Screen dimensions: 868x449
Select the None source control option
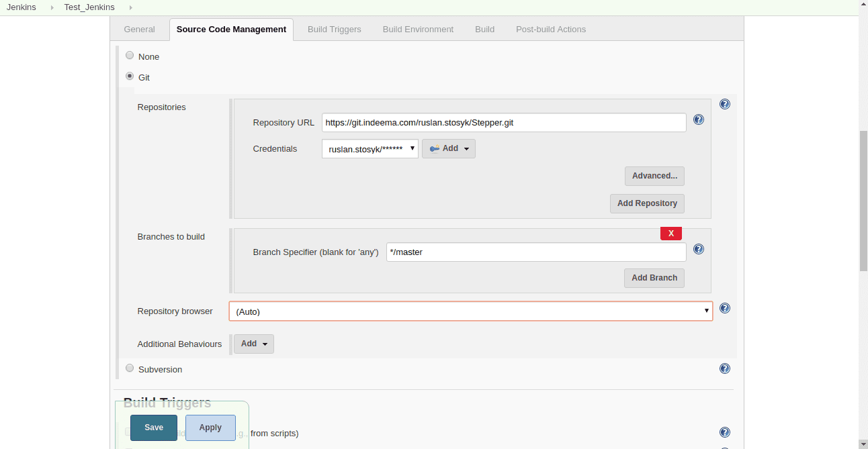[x=130, y=56]
